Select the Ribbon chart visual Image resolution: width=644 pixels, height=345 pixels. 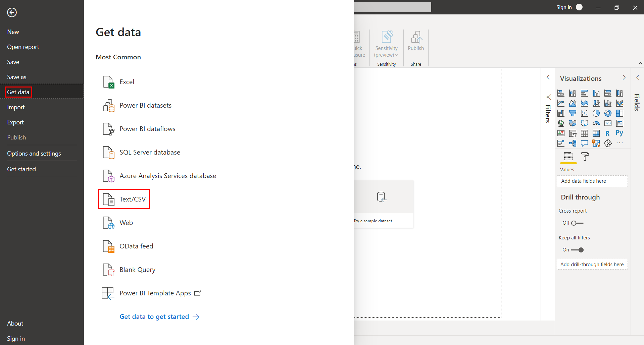coord(620,103)
